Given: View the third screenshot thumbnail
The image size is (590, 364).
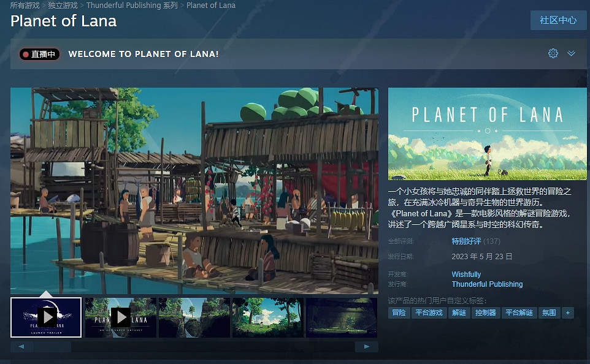Looking at the screenshot, I should click(x=194, y=317).
